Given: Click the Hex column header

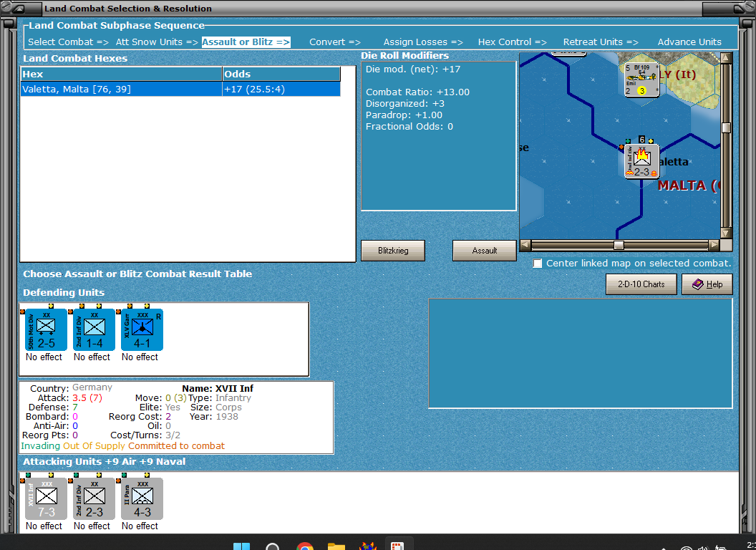Looking at the screenshot, I should [121, 74].
